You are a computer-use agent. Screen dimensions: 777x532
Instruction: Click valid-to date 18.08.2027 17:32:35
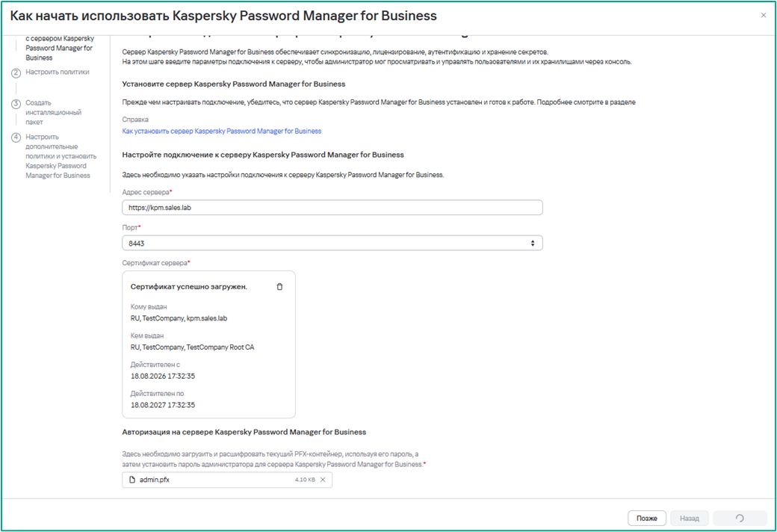coord(163,404)
